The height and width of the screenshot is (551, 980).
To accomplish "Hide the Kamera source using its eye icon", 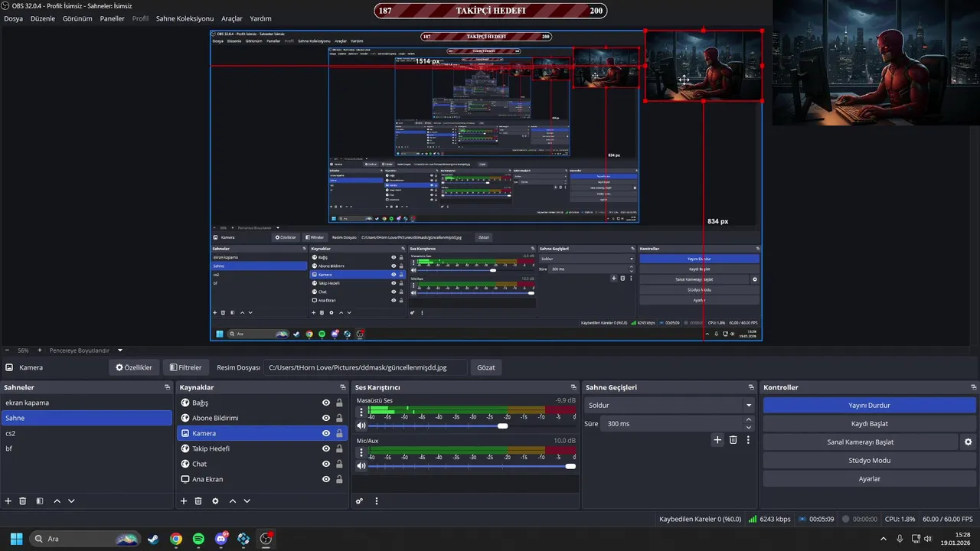I will click(326, 433).
